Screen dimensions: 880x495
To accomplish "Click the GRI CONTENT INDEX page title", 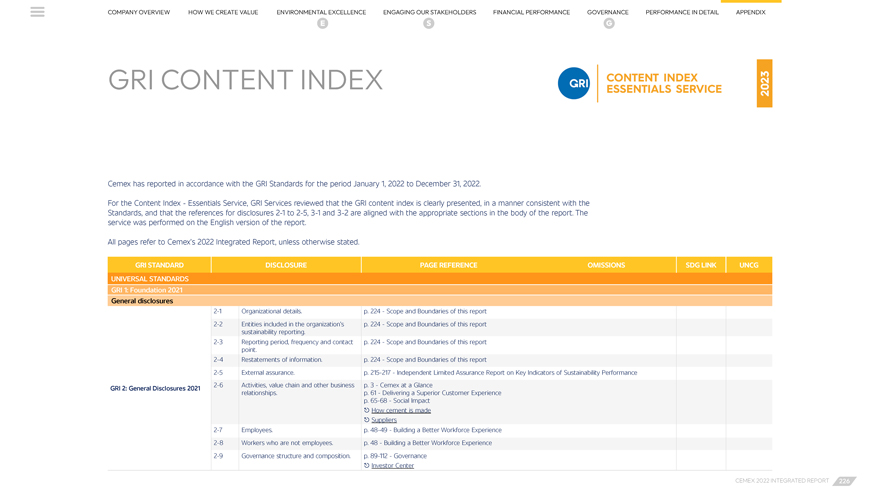I will point(245,80).
